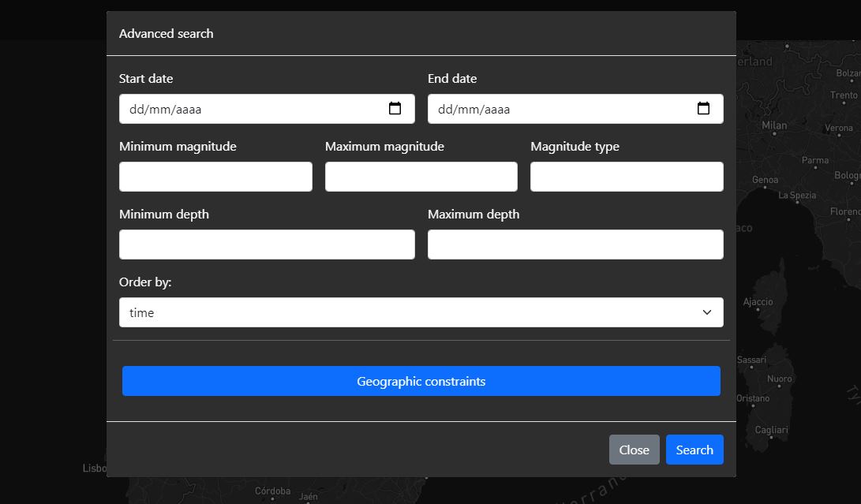
Task: Click Ajaccio on the background map
Action: 758,302
